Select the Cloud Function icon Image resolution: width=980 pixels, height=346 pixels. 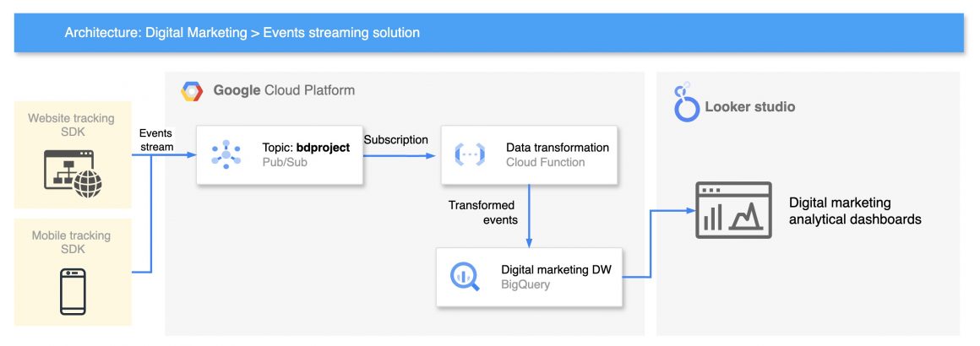click(470, 154)
